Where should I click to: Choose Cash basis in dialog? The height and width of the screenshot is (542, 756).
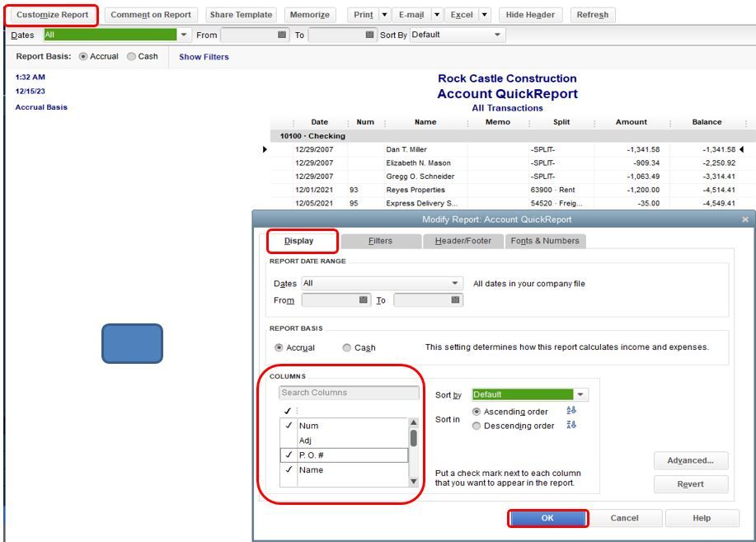[346, 347]
